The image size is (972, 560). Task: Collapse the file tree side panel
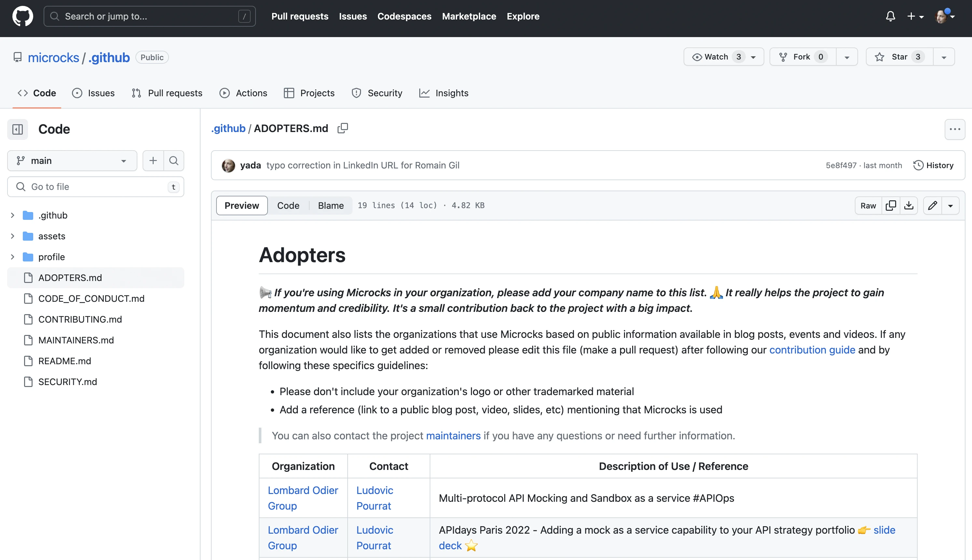pos(17,129)
